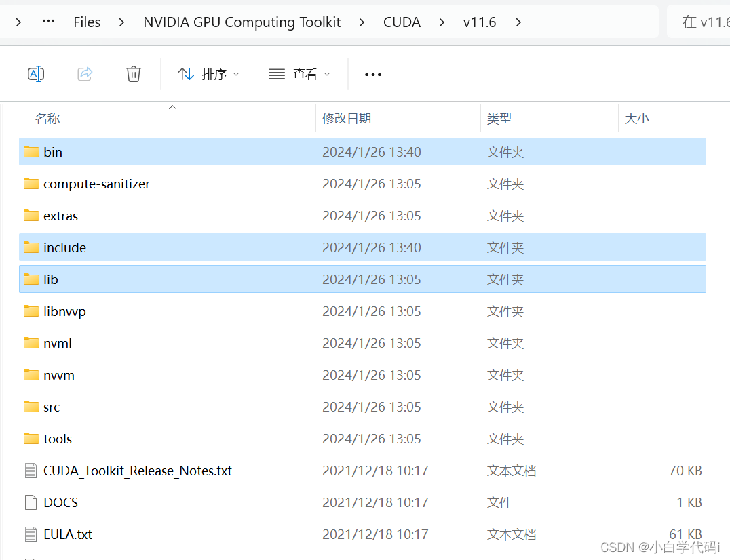Click the lib row's 文件夹 type cell
This screenshot has width=730, height=560.
(x=505, y=279)
